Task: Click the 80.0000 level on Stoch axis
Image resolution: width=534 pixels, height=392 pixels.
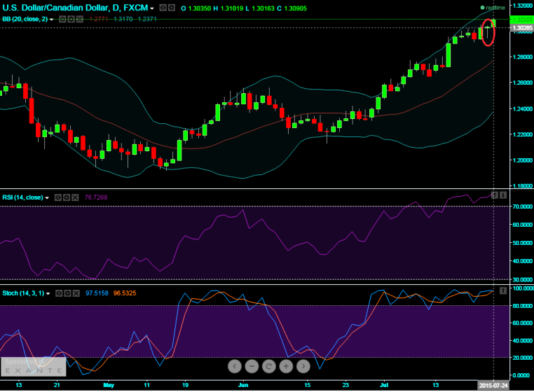Action: click(522, 306)
